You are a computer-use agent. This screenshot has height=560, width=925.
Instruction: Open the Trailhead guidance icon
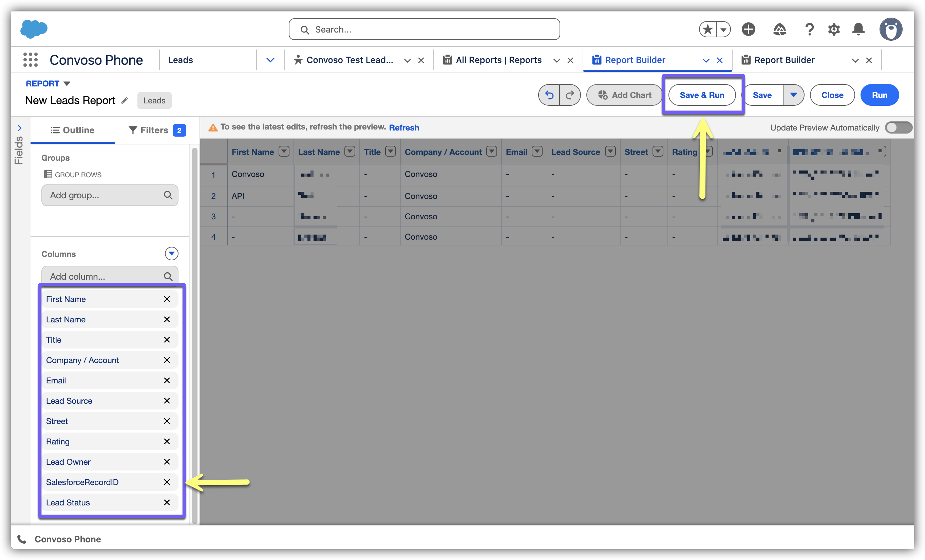pyautogui.click(x=779, y=29)
